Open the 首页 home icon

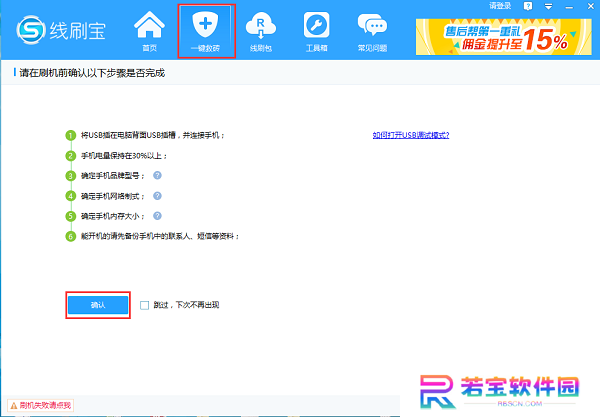(149, 32)
